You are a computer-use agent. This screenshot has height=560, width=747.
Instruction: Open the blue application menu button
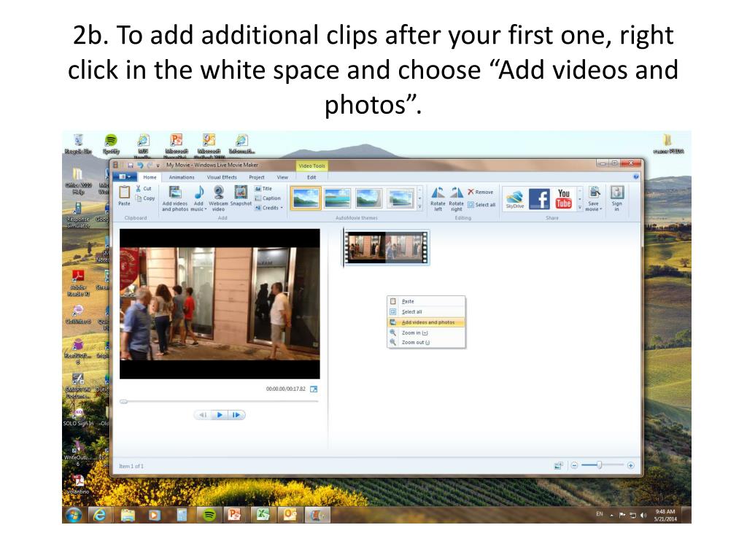click(123, 176)
